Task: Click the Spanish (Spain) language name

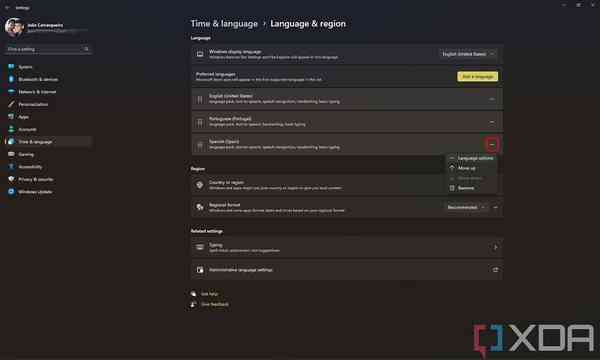Action: (224, 142)
